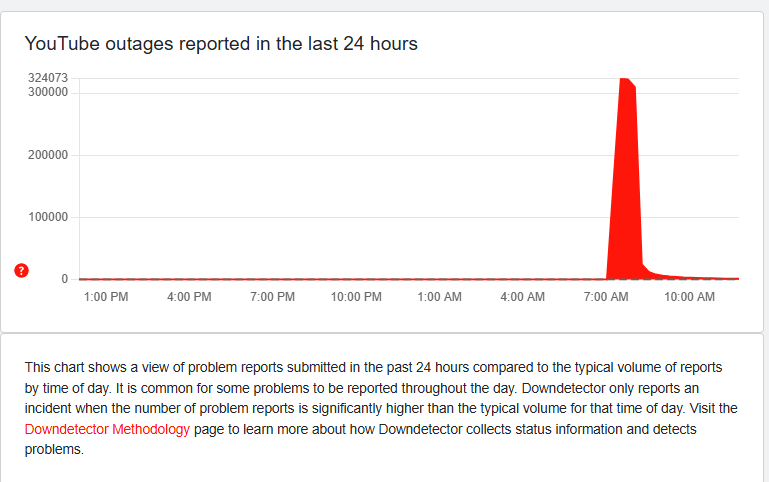Click the 7:00 PM time axis label
Viewport: 769px width, 482px height.
coord(272,297)
